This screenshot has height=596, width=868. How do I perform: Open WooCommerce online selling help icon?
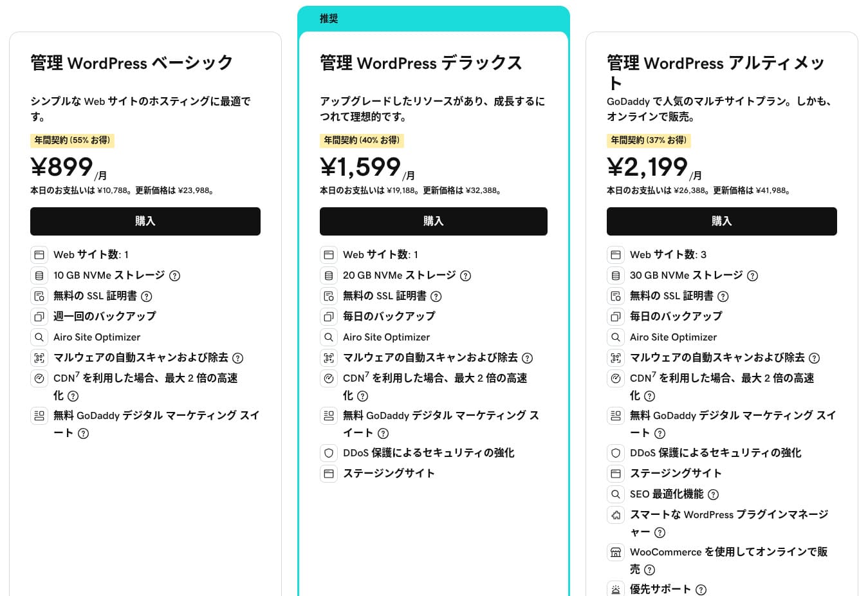(x=650, y=570)
